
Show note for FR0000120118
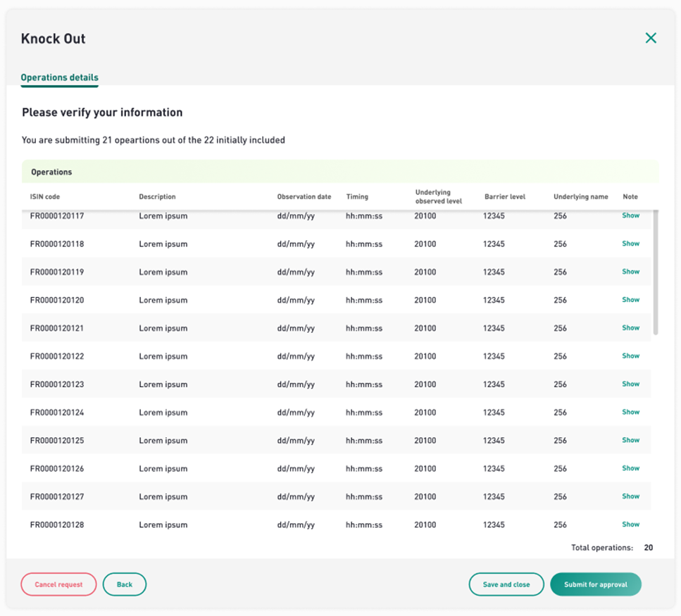click(x=630, y=244)
